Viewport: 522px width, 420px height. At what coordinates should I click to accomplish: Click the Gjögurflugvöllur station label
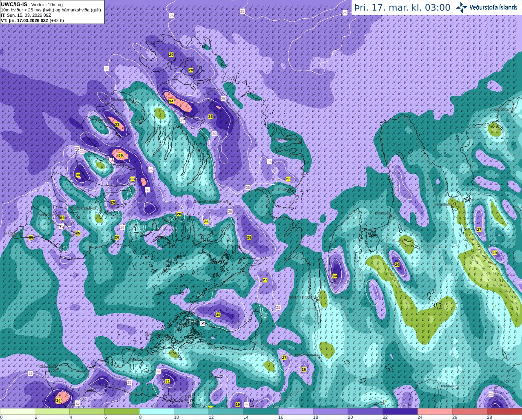pyautogui.click(x=287, y=139)
